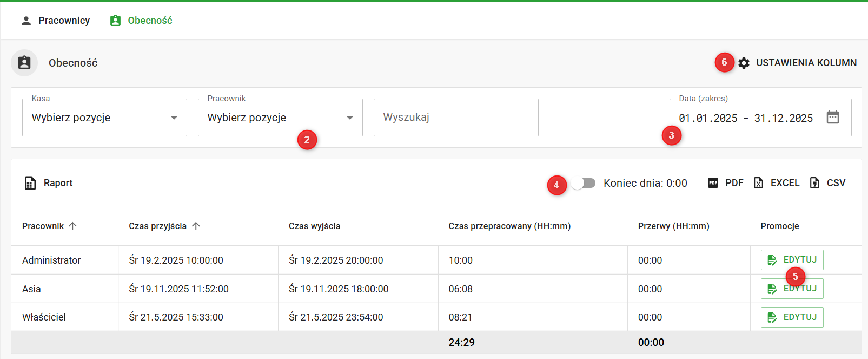
Task: Click edit icon in Właściciel row
Action: point(772,317)
